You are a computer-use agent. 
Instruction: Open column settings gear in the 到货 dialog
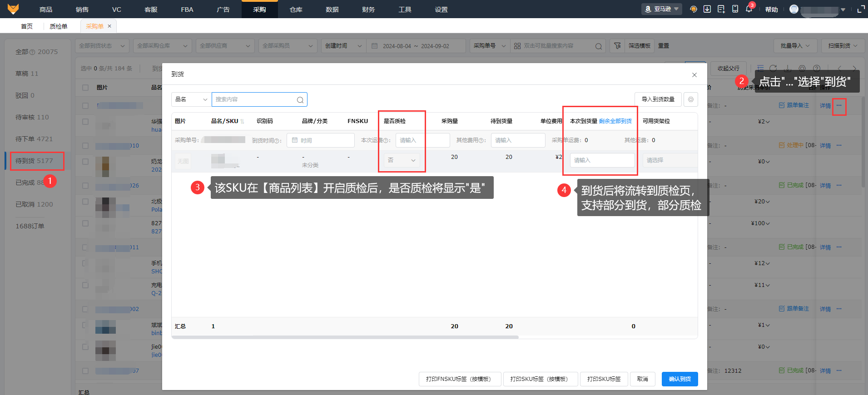coord(690,99)
